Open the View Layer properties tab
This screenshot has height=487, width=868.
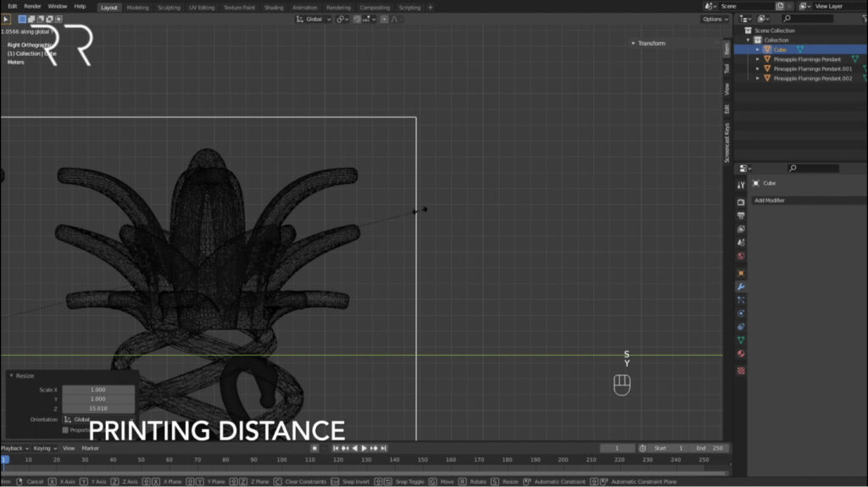click(x=741, y=230)
